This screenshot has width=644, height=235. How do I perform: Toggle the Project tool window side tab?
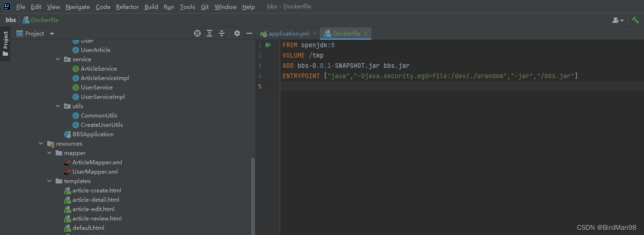click(x=5, y=43)
